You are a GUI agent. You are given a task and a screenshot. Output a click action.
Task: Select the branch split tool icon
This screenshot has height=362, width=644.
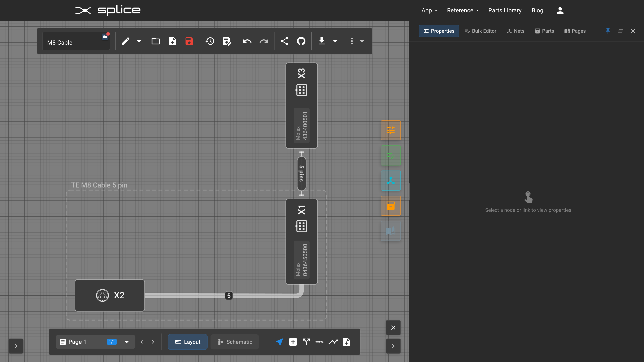click(306, 342)
